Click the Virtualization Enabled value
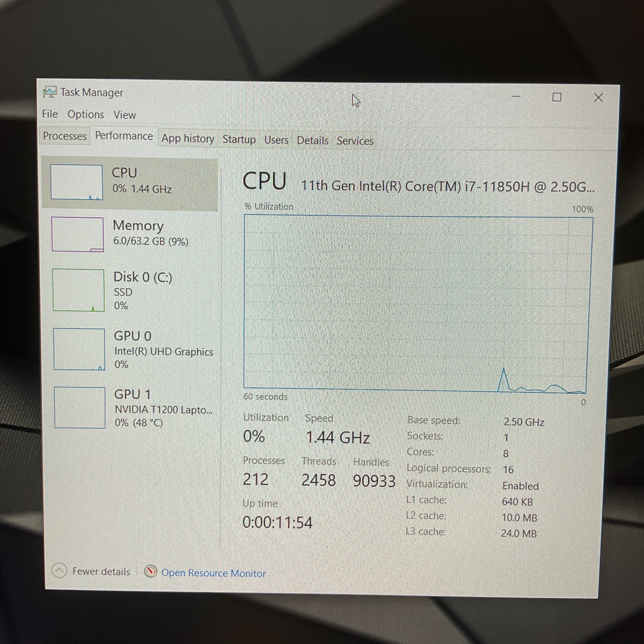 [x=520, y=486]
